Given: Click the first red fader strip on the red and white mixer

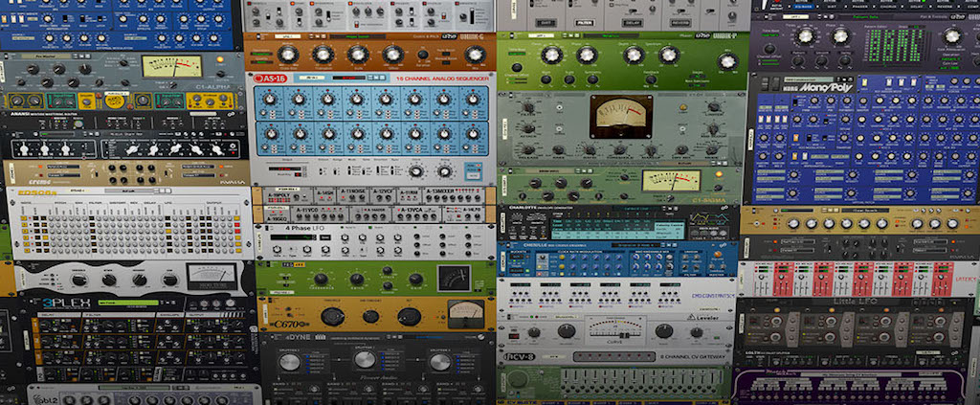Looking at the screenshot, I should click(782, 280).
